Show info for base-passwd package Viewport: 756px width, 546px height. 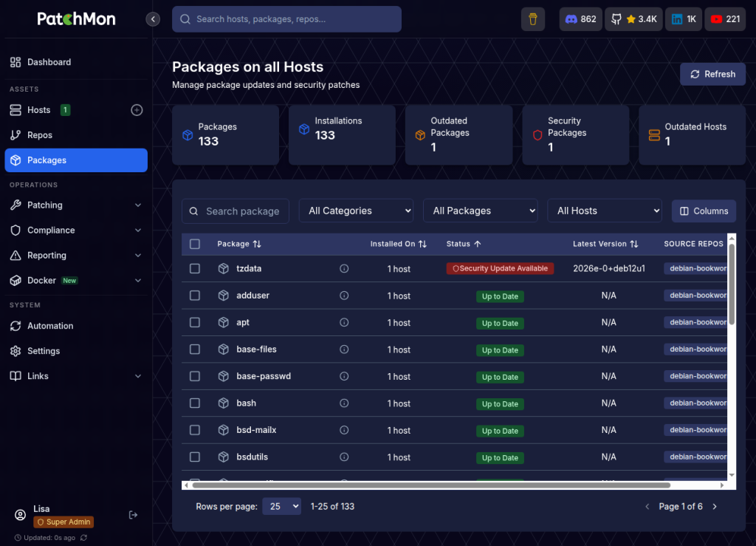[344, 376]
